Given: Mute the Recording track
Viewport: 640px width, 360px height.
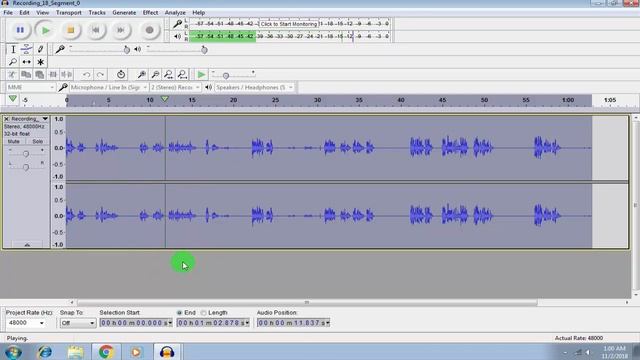Looking at the screenshot, I should pos(14,141).
